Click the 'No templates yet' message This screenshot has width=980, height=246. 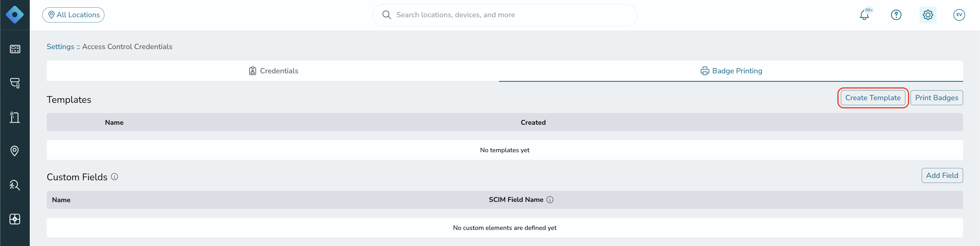pyautogui.click(x=505, y=150)
